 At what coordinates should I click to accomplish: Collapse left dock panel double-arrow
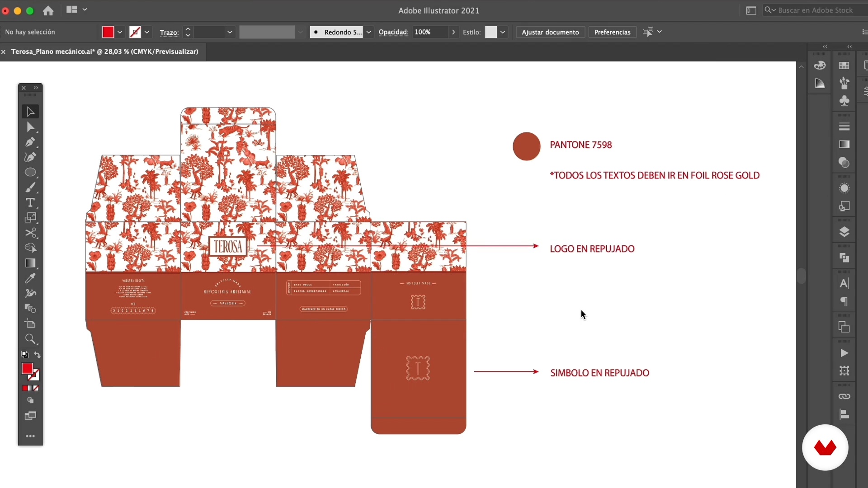tap(825, 47)
